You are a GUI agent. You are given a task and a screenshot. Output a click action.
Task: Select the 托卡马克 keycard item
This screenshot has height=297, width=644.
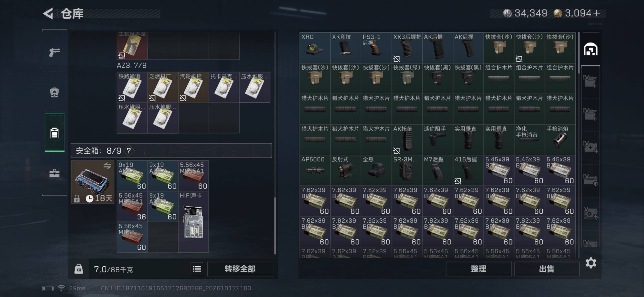[224, 87]
